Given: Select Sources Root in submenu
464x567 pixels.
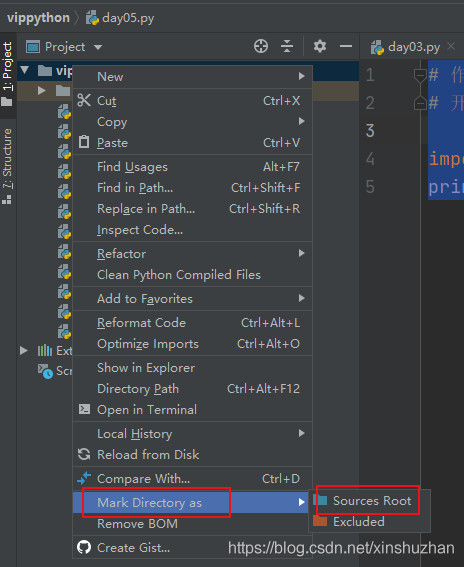Looking at the screenshot, I should point(370,501).
